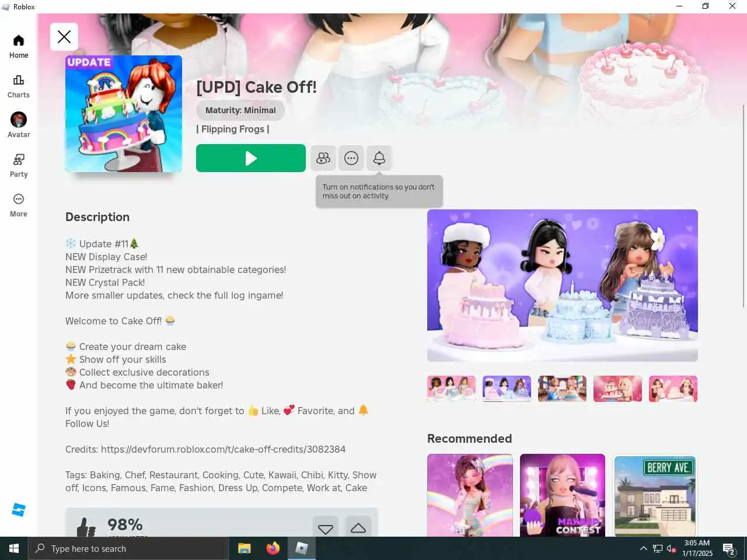The height and width of the screenshot is (560, 747).
Task: Open the first recommended game with rainbow girl
Action: pos(470,495)
